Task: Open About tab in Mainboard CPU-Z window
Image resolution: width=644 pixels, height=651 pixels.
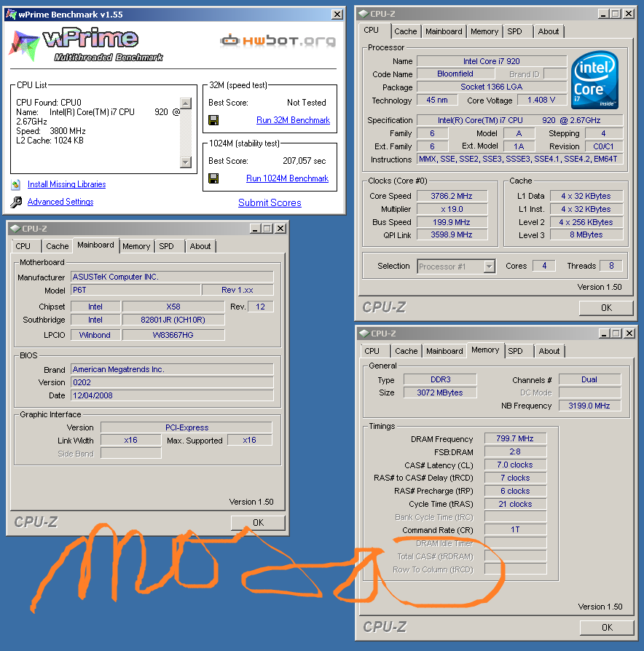Action: click(x=200, y=246)
